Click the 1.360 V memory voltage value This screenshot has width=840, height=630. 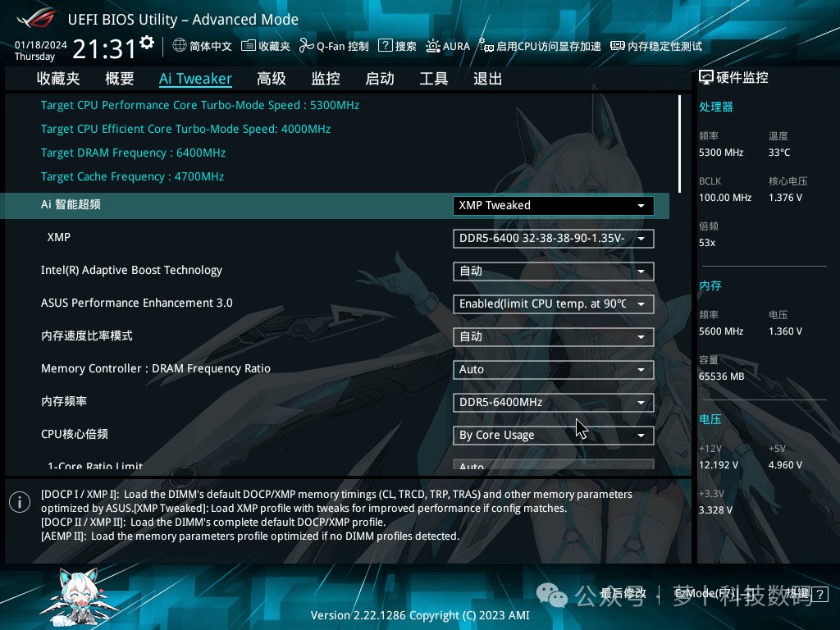785,331
